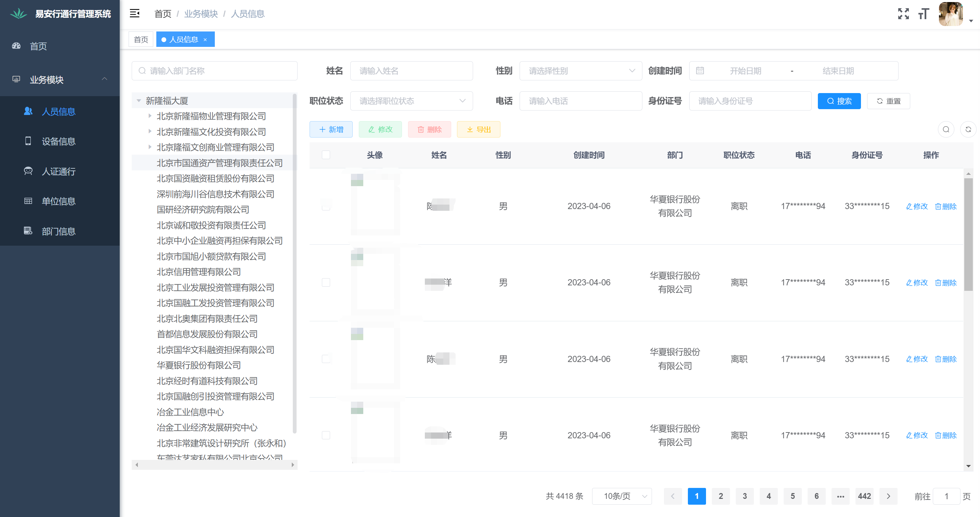Check the select-all header checkbox
This screenshot has height=517, width=980.
point(326,155)
